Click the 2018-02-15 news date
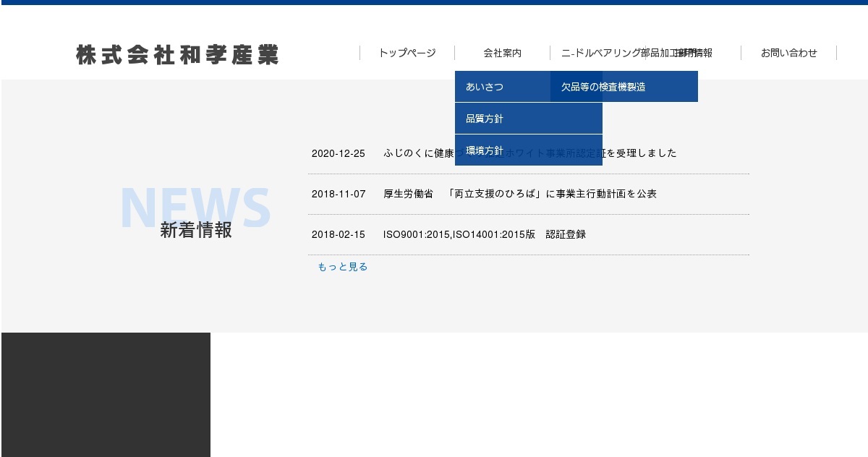The image size is (868, 457). (x=338, y=234)
